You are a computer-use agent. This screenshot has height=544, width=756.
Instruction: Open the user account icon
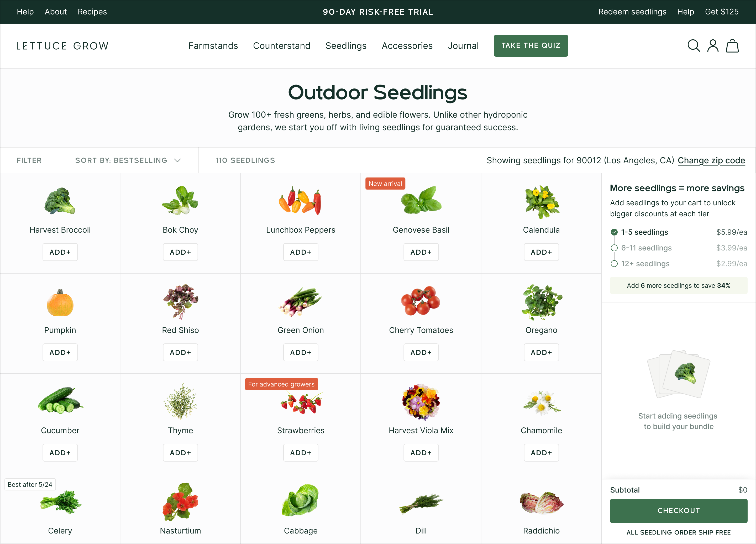click(x=713, y=46)
